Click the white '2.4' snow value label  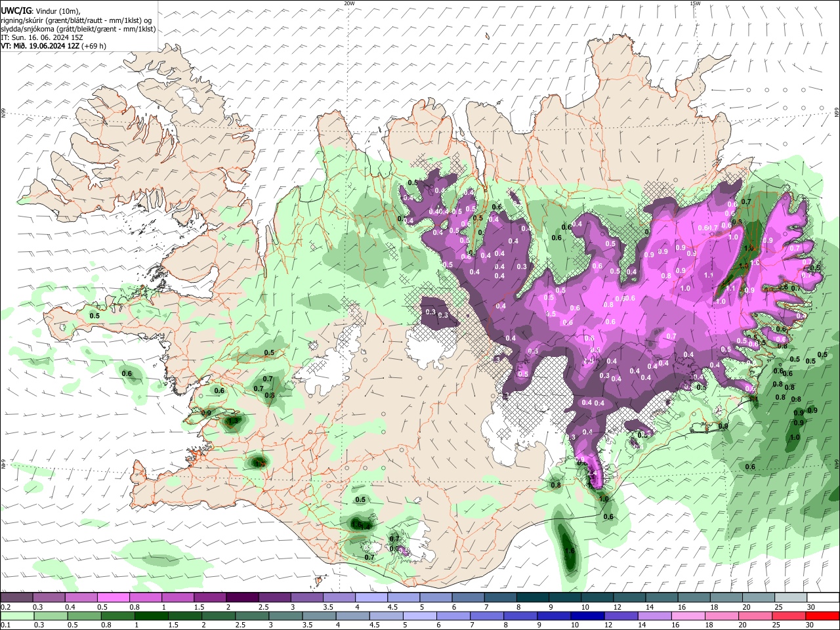coord(591,473)
